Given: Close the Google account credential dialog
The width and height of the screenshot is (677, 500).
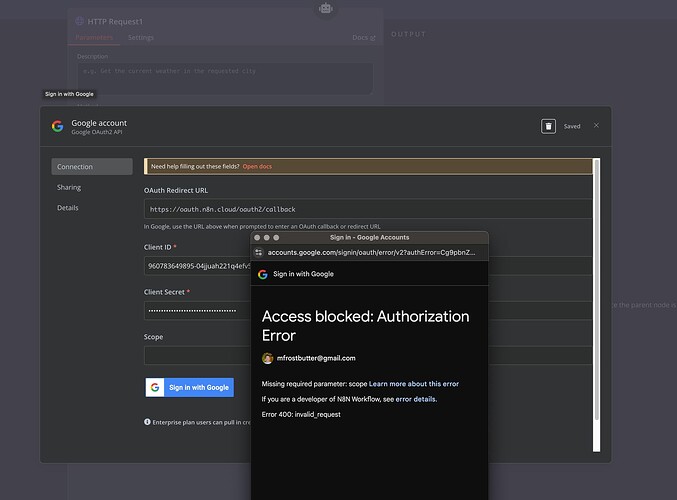Looking at the screenshot, I should tap(596, 126).
